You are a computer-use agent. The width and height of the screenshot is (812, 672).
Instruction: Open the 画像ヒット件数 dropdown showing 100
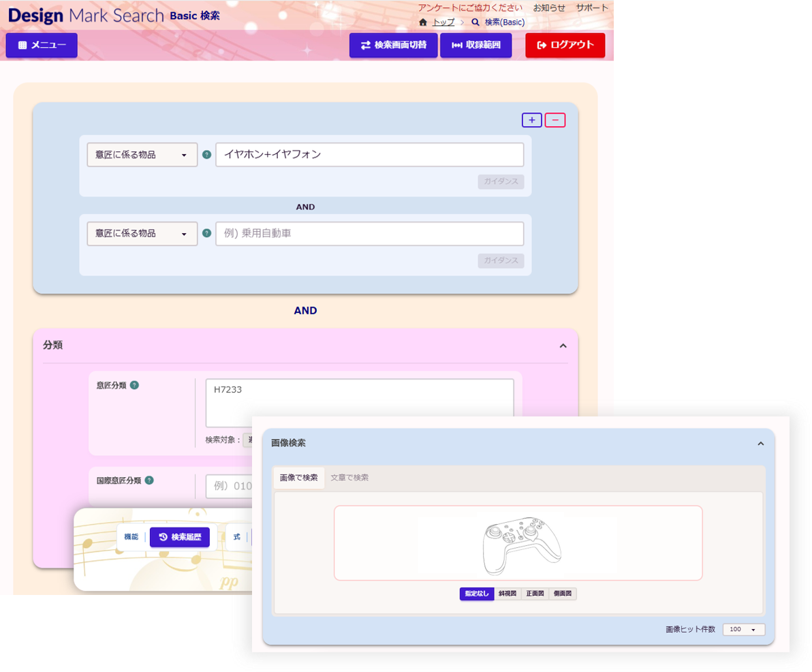point(744,630)
